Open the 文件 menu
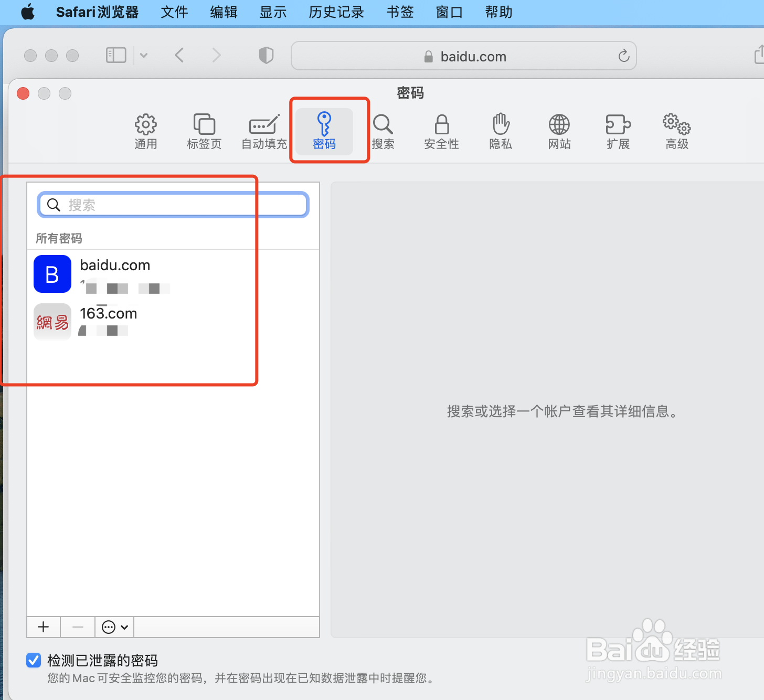 click(174, 12)
